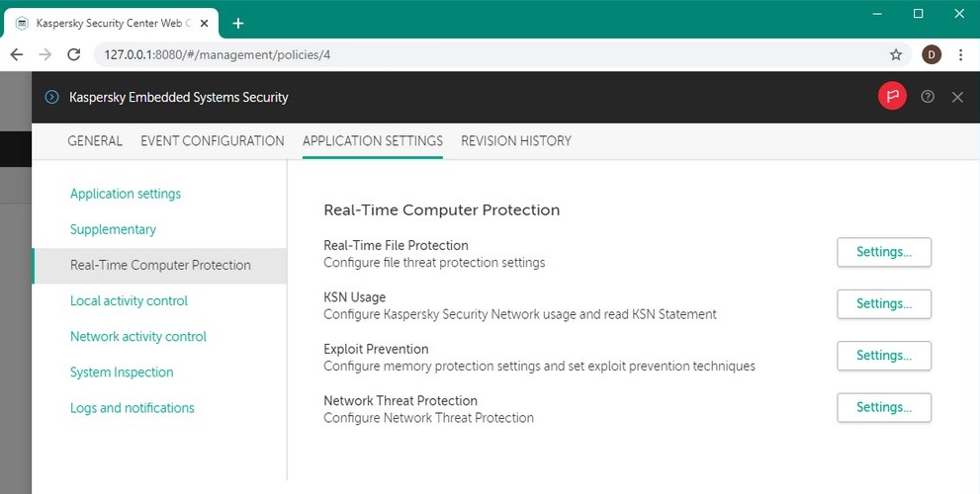Close the Kaspersky Embedded Systems Security panel
Viewport: 980px width, 494px height.
coord(957,97)
